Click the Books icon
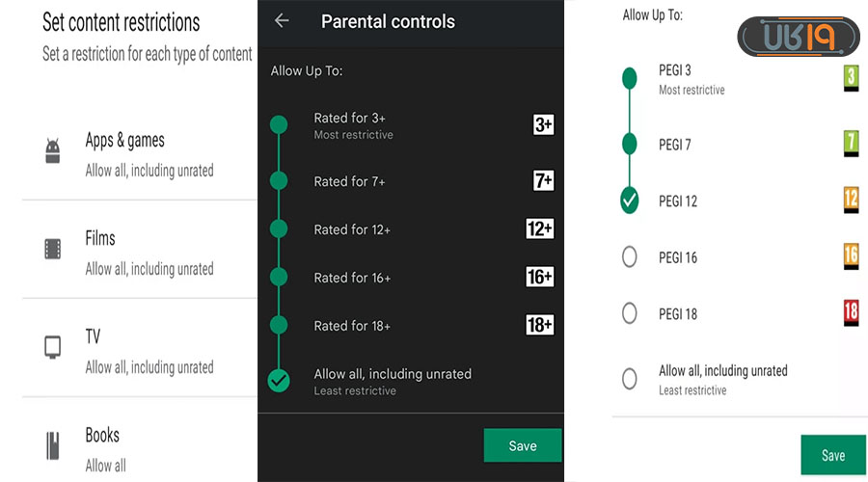Viewport: 868px width, 482px height. click(x=53, y=445)
